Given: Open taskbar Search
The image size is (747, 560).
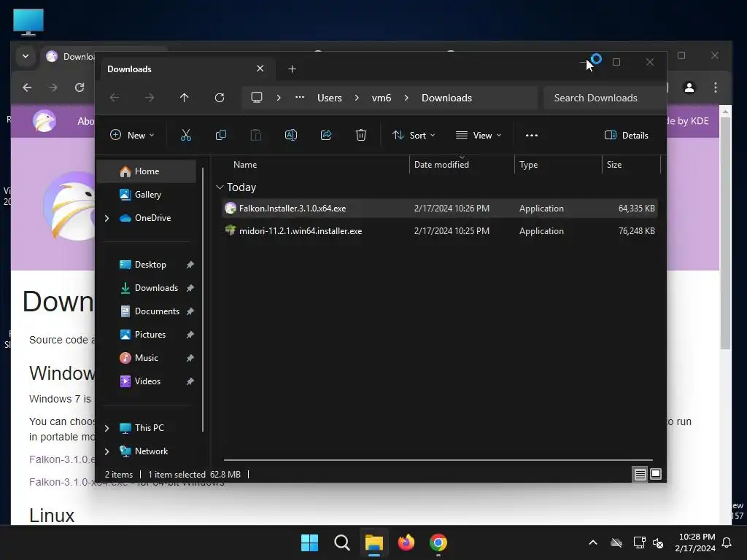Looking at the screenshot, I should (342, 542).
